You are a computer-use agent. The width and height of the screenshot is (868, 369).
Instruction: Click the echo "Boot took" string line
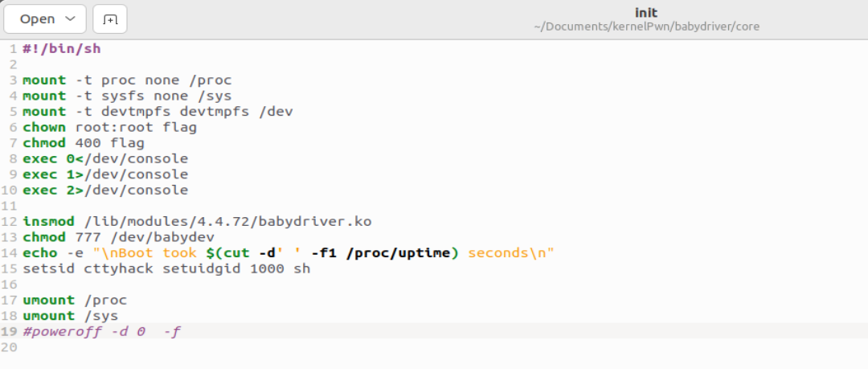289,253
